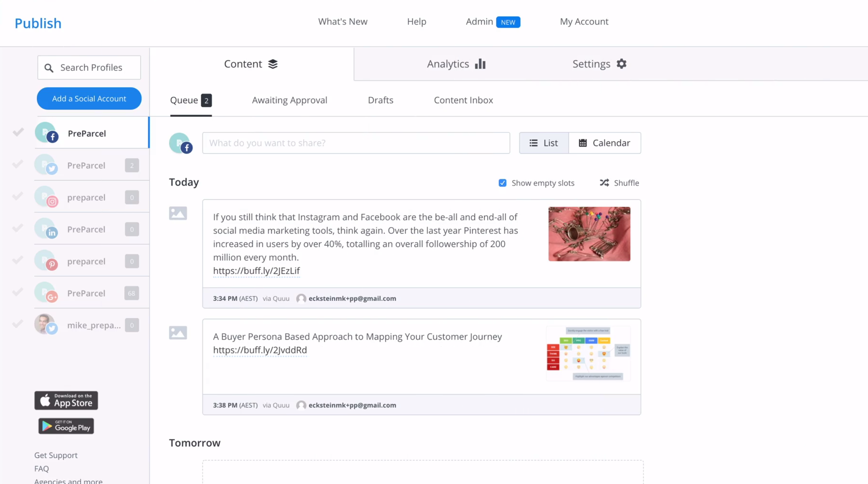Switch to Calendar view

604,143
